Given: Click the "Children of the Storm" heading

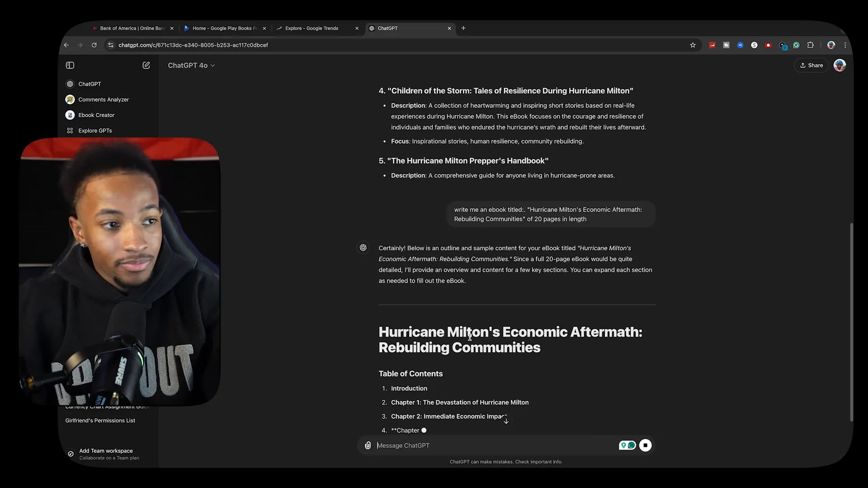Looking at the screenshot, I should click(506, 91).
